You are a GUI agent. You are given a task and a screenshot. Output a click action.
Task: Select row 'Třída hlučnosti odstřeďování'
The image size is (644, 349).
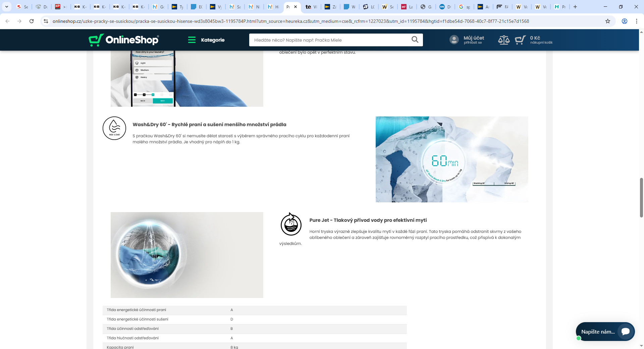point(255,338)
